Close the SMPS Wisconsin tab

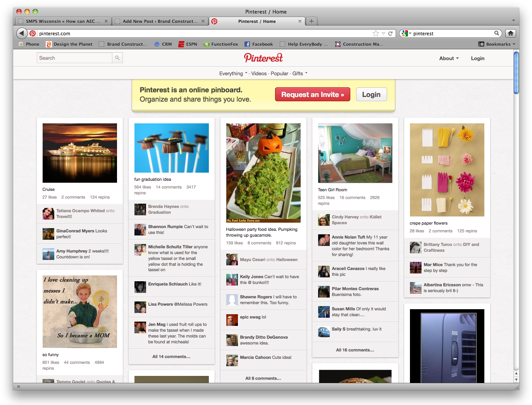pos(106,21)
